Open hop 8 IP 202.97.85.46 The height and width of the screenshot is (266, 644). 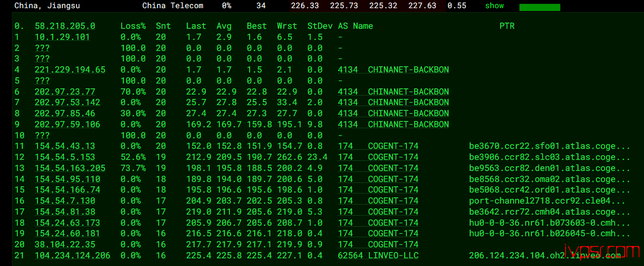pyautogui.click(x=65, y=113)
